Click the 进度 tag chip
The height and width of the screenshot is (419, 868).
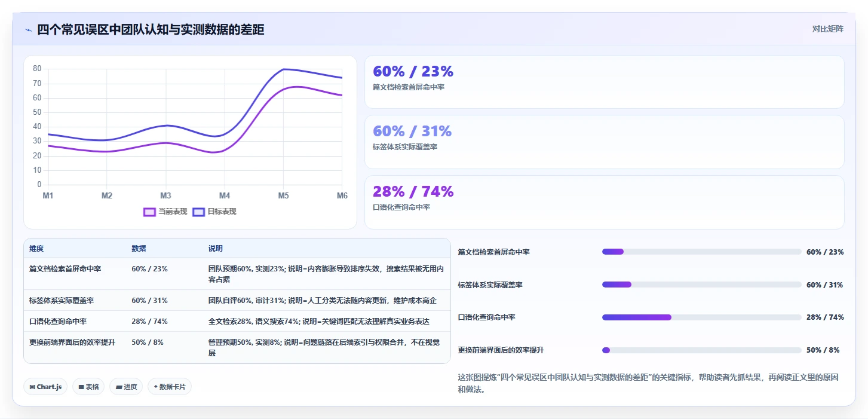(x=126, y=387)
